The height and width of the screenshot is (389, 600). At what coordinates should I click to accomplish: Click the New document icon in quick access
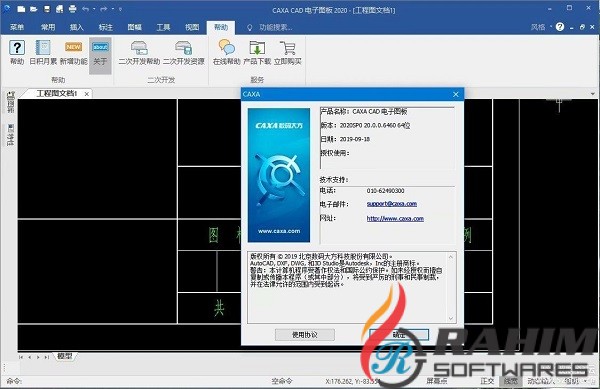click(x=21, y=9)
